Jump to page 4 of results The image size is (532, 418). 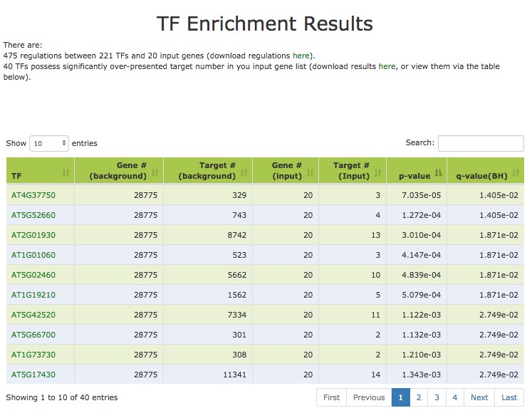tap(454, 397)
